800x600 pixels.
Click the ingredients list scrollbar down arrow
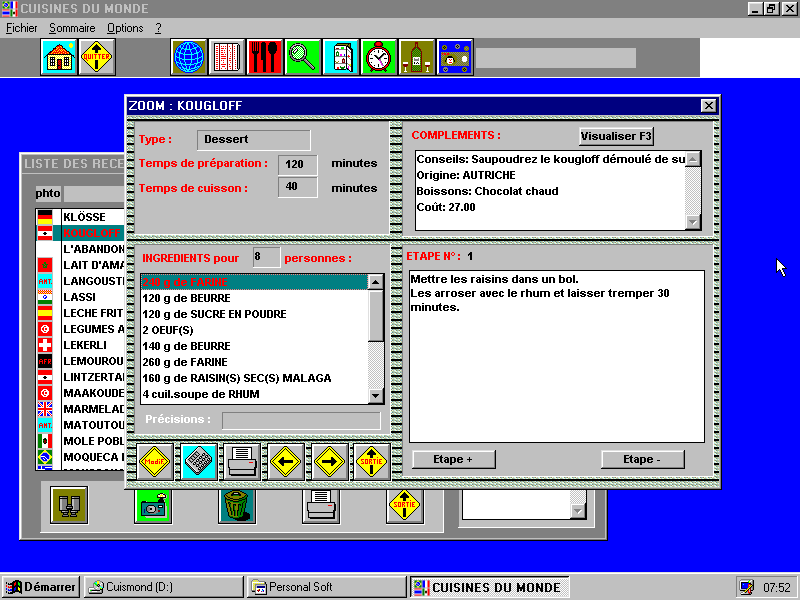pos(376,396)
